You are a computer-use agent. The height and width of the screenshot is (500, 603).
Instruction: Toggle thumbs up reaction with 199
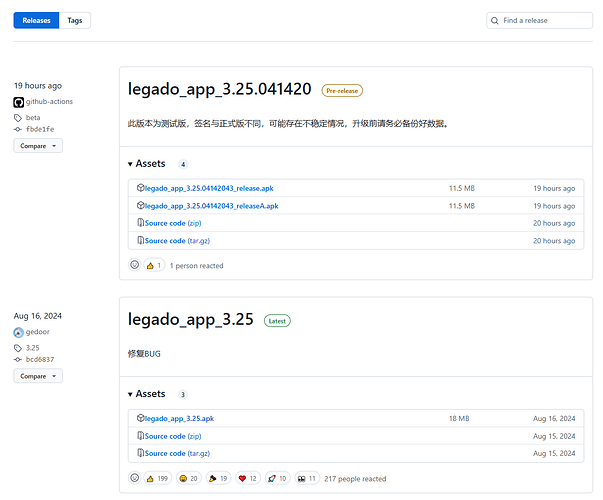click(x=158, y=478)
